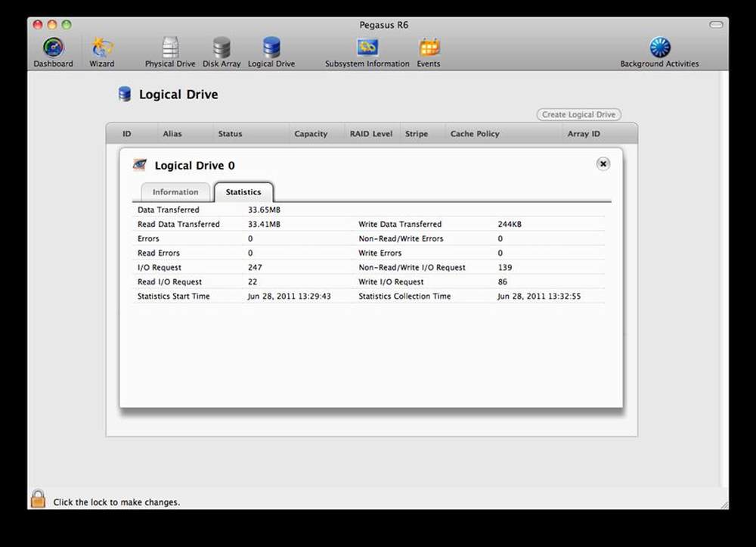Click the 'Errors' row label
756x547 pixels.
click(148, 239)
